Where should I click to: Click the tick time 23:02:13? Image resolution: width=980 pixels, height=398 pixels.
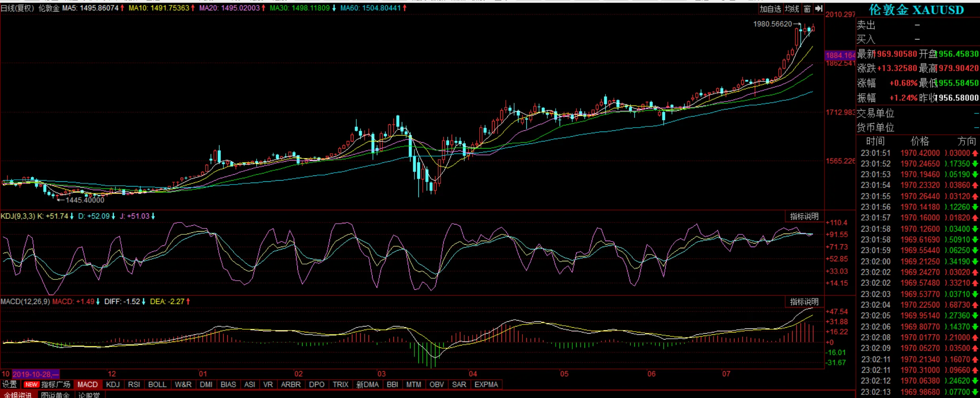[x=876, y=392]
